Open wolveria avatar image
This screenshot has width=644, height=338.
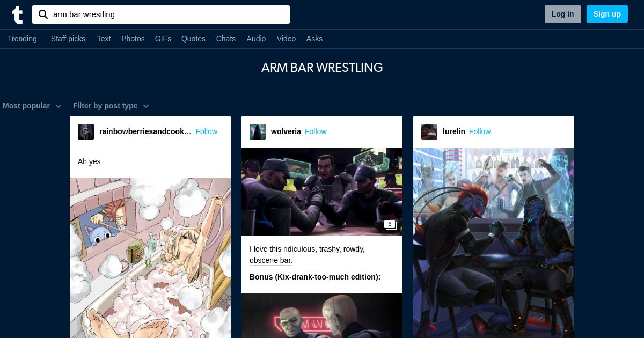[x=258, y=132]
